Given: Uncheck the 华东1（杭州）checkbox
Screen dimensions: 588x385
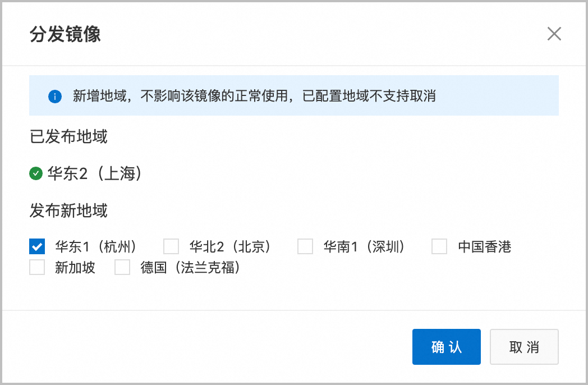Looking at the screenshot, I should 37,246.
